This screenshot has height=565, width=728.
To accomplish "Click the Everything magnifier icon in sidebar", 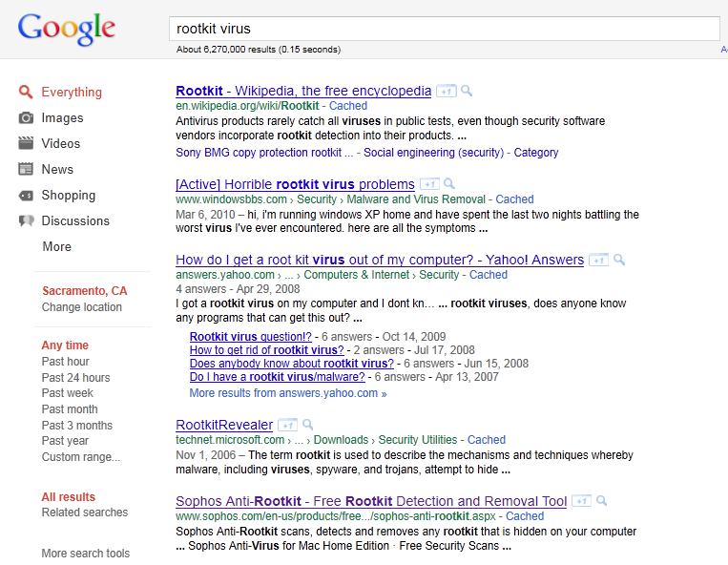I will click(26, 92).
